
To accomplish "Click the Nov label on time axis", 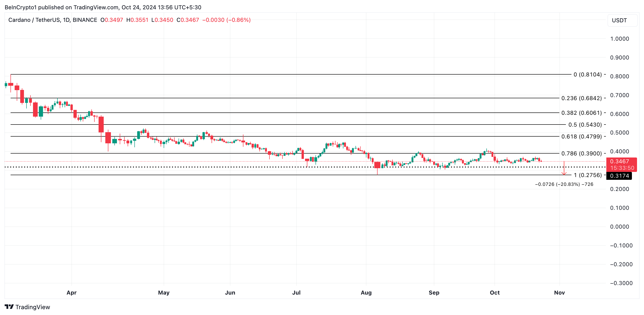I will point(559,292).
